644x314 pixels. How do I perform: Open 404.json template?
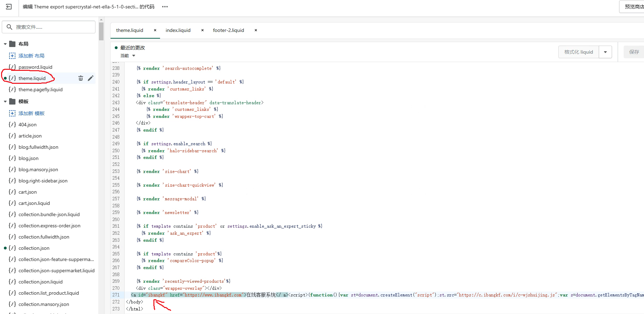[27, 125]
